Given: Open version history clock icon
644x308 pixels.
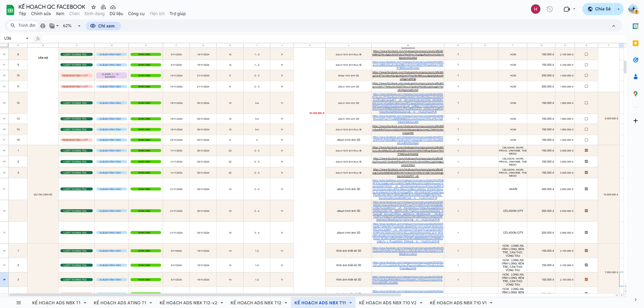Looking at the screenshot, I should pos(549,9).
